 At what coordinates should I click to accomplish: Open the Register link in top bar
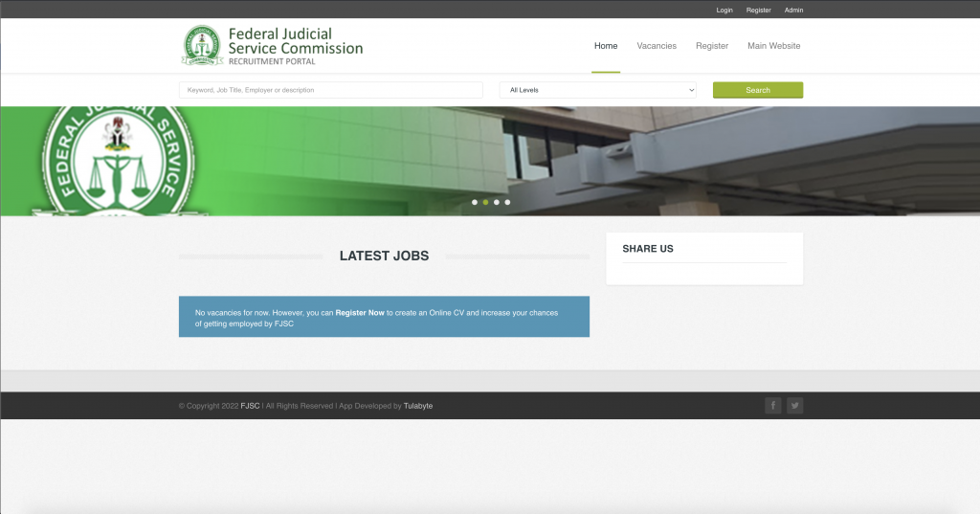coord(758,10)
